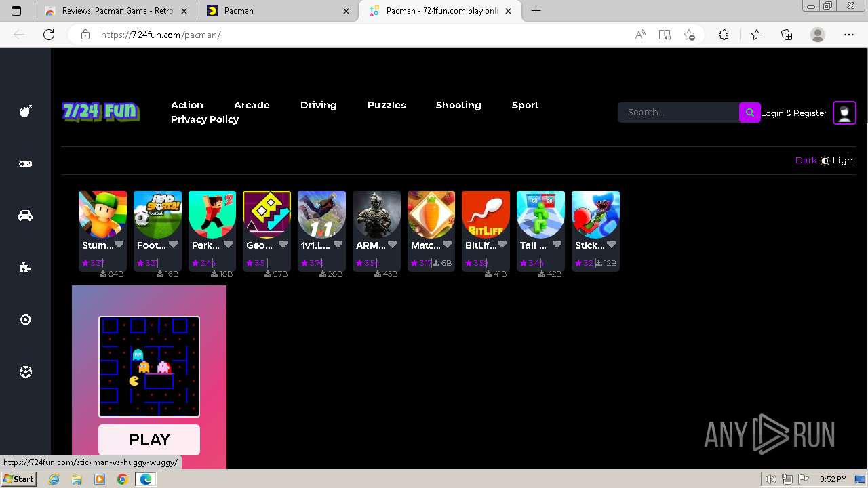Open the browser Favorites list icon
This screenshot has width=868, height=488.
tap(757, 35)
